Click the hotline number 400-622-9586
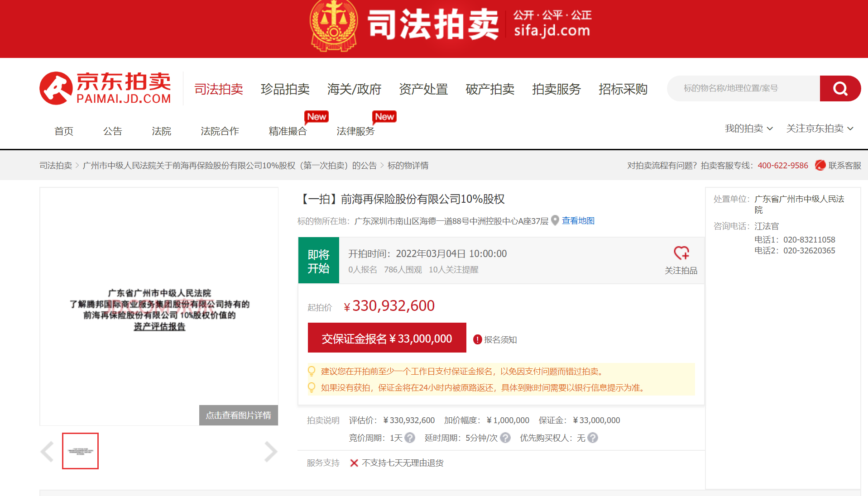 pyautogui.click(x=783, y=166)
